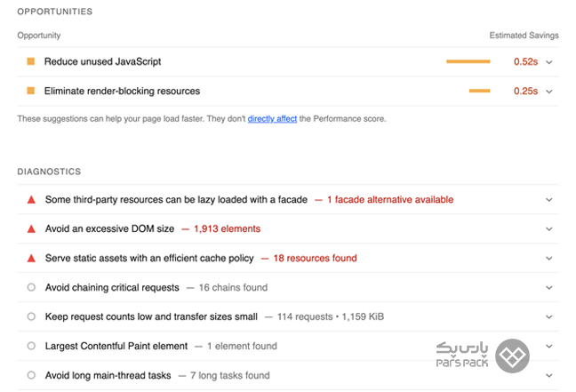Expand Serve static assets cache policy chevron
Image resolution: width=576 pixels, height=392 pixels.
point(549,259)
